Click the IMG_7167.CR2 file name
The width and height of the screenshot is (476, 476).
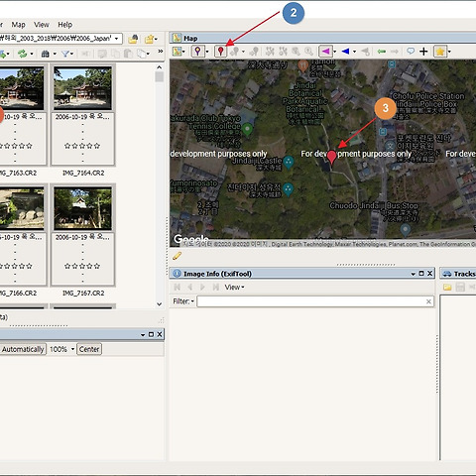(83, 294)
